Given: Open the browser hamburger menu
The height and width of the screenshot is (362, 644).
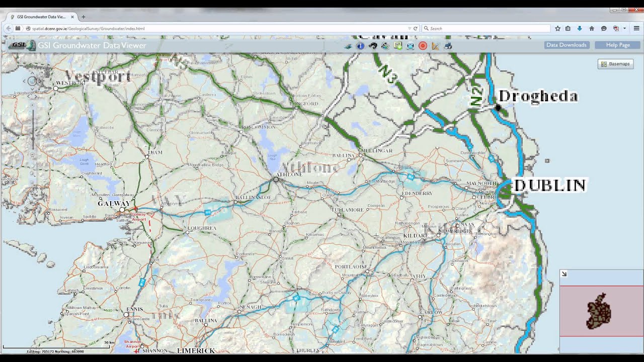Looking at the screenshot, I should pos(636,29).
